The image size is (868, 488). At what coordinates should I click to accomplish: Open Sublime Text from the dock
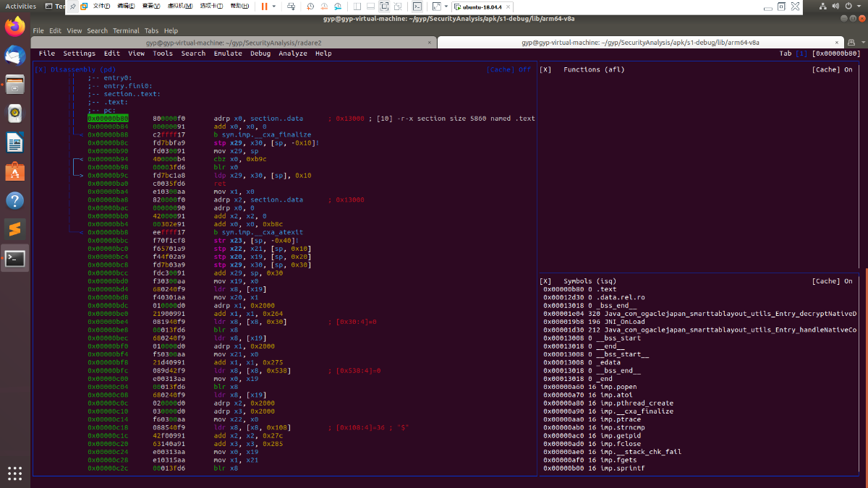point(15,229)
